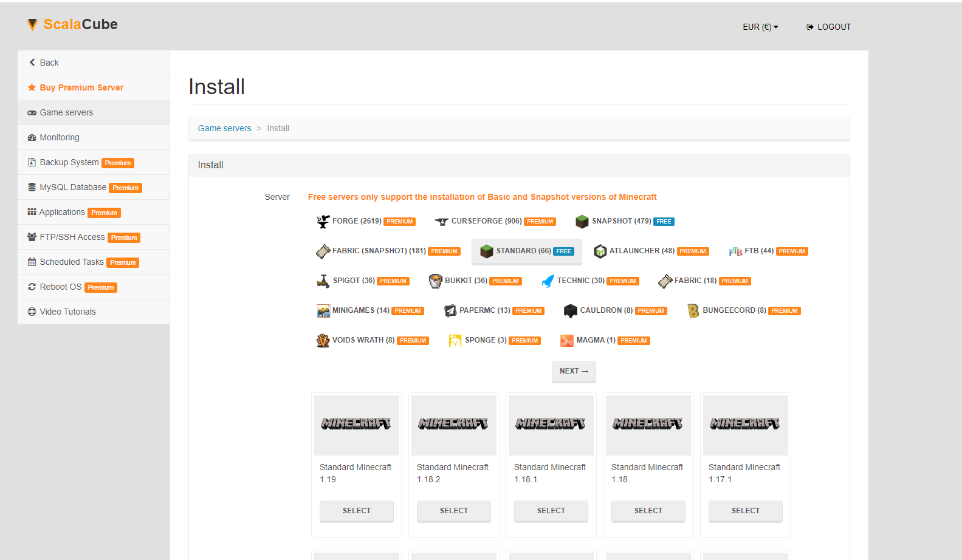962x560 pixels.
Task: Click the FTB icon
Action: click(735, 251)
